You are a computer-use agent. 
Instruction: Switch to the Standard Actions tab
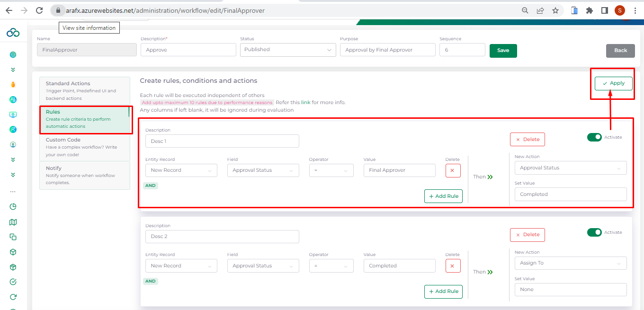[84, 90]
